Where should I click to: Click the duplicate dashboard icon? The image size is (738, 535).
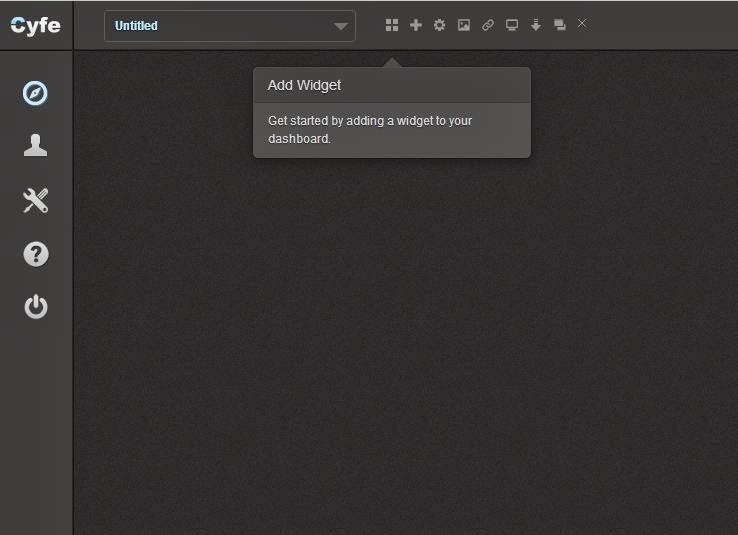click(x=560, y=25)
